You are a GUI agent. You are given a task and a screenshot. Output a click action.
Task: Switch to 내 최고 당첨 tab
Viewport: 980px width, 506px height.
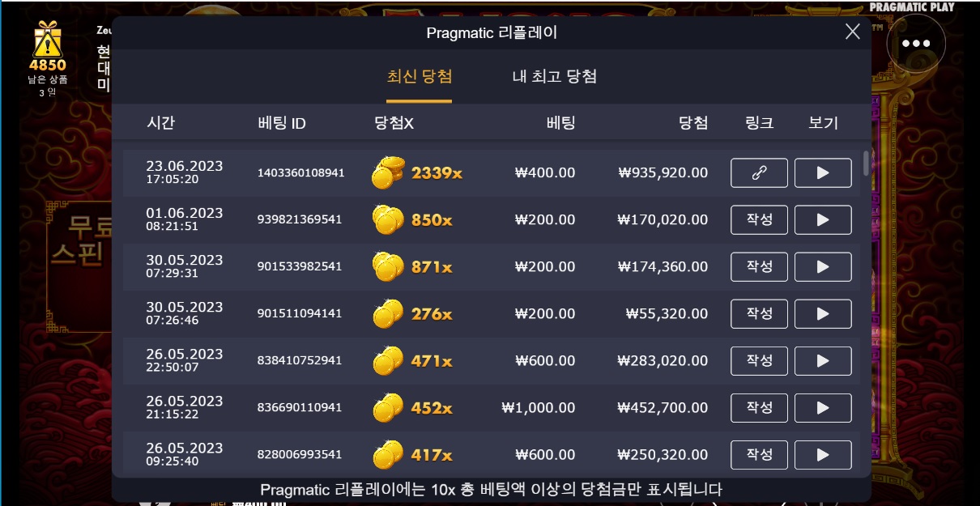pyautogui.click(x=555, y=77)
